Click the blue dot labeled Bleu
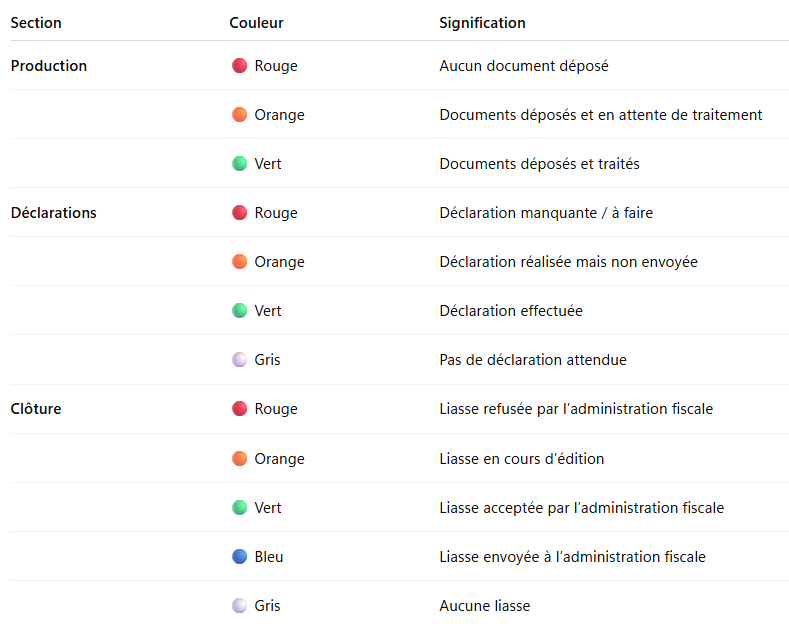Viewport: 789px width, 633px height. [240, 557]
